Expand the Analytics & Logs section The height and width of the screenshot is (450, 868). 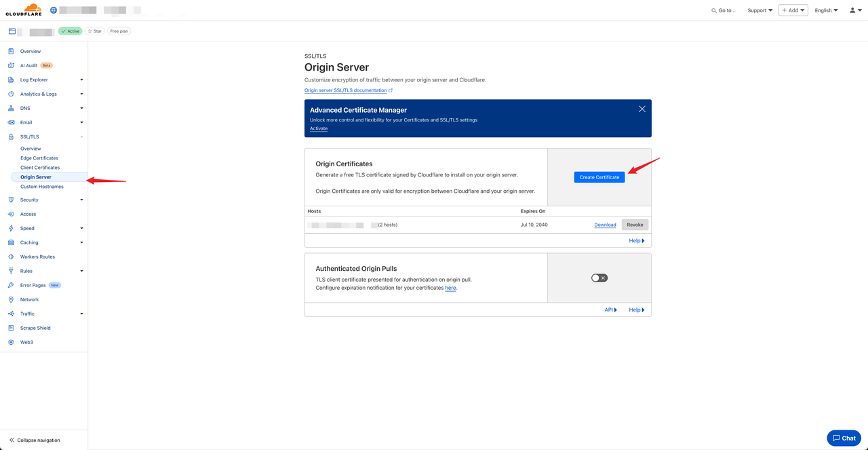(x=81, y=94)
